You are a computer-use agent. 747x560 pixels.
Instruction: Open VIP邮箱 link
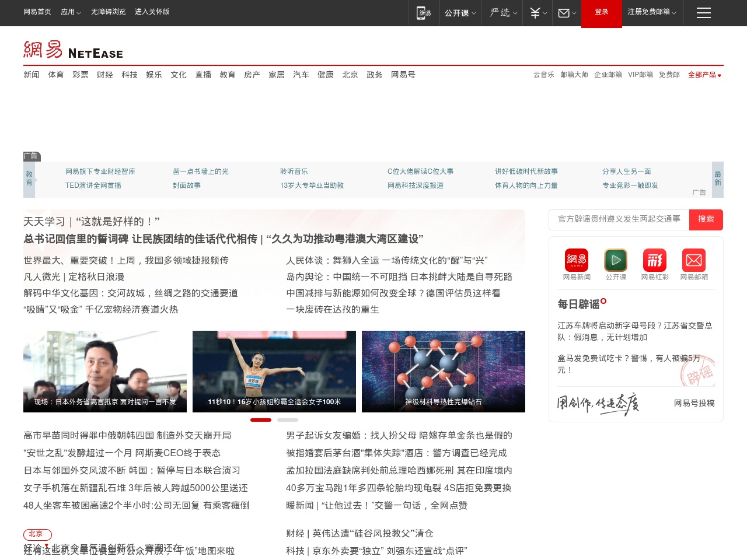coord(640,75)
